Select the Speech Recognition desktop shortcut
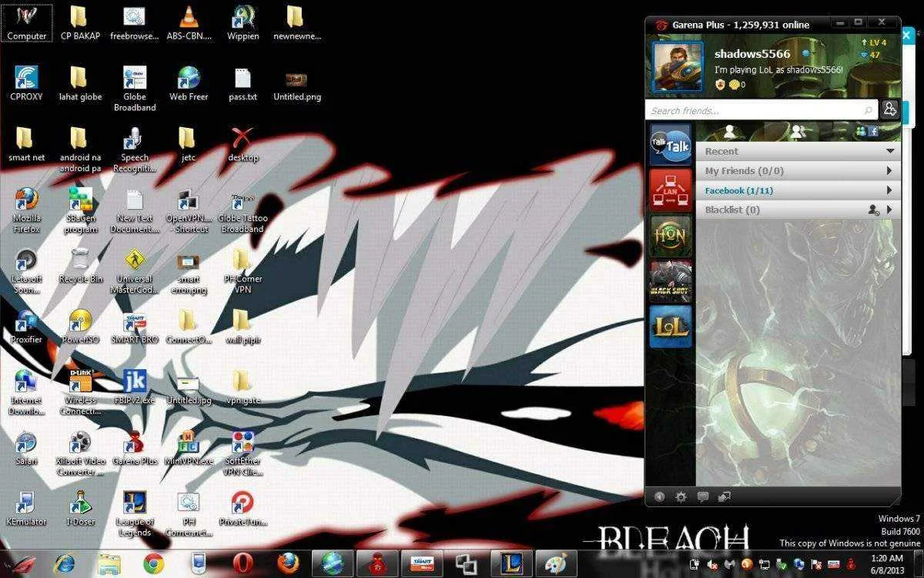The image size is (924, 578). 135,150
